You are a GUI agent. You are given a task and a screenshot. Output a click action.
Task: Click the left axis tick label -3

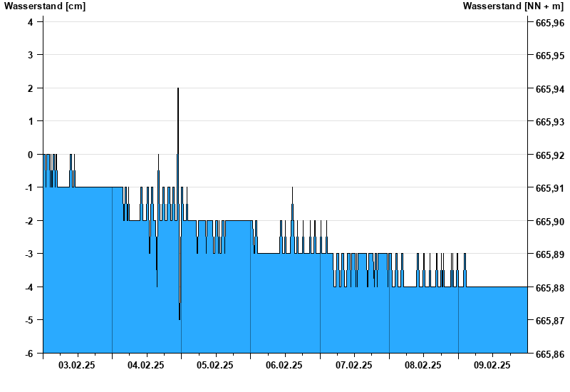[29, 254]
